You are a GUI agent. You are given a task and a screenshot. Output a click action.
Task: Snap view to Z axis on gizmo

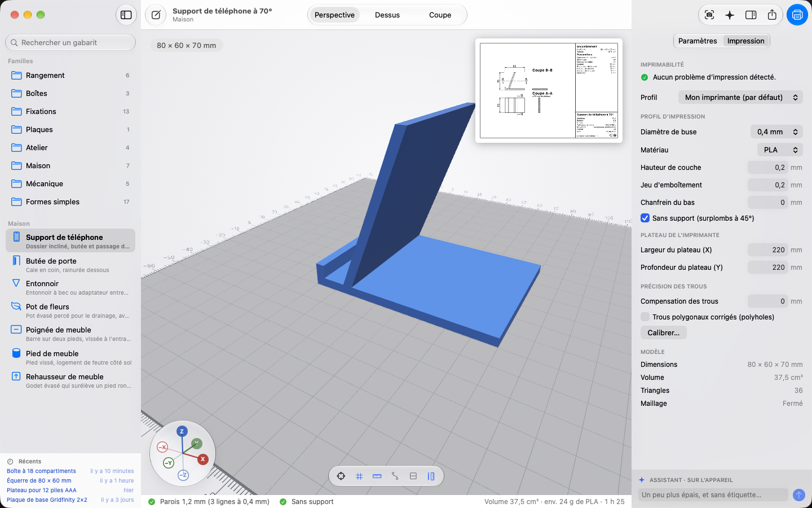(182, 431)
